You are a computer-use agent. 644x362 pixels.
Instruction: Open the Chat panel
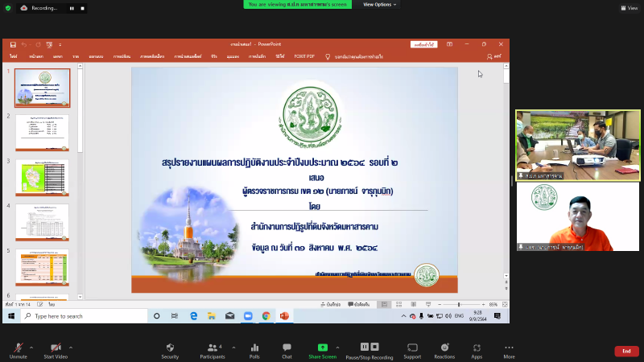click(287, 351)
